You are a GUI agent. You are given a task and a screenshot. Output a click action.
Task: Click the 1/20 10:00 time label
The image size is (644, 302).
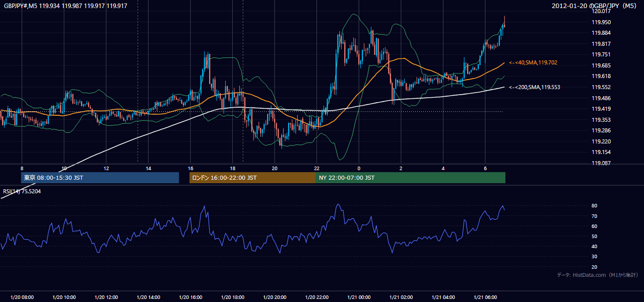(64, 297)
